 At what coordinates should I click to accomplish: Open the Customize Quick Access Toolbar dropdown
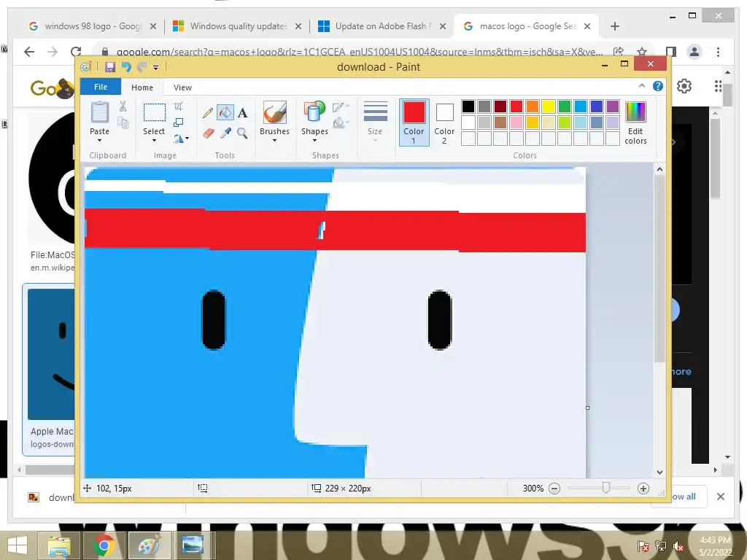tap(156, 68)
